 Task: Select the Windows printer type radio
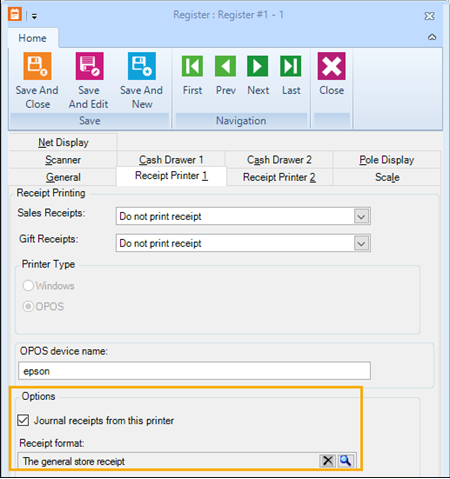coord(28,286)
